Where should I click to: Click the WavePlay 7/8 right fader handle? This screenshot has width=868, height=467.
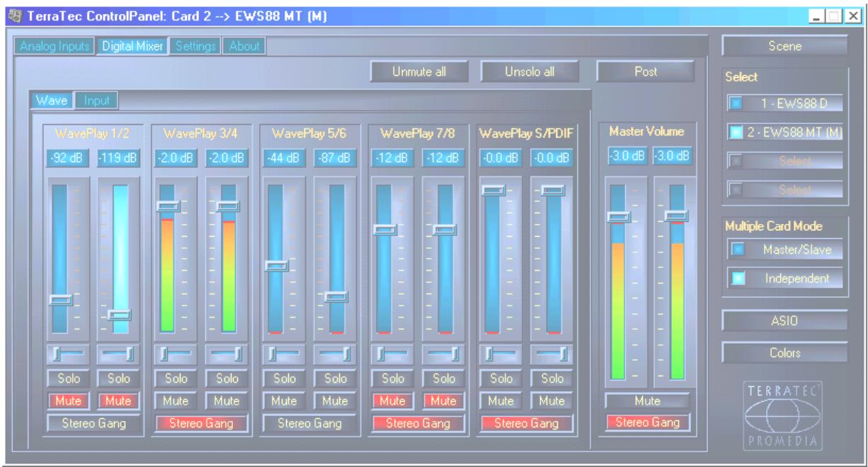(x=445, y=230)
